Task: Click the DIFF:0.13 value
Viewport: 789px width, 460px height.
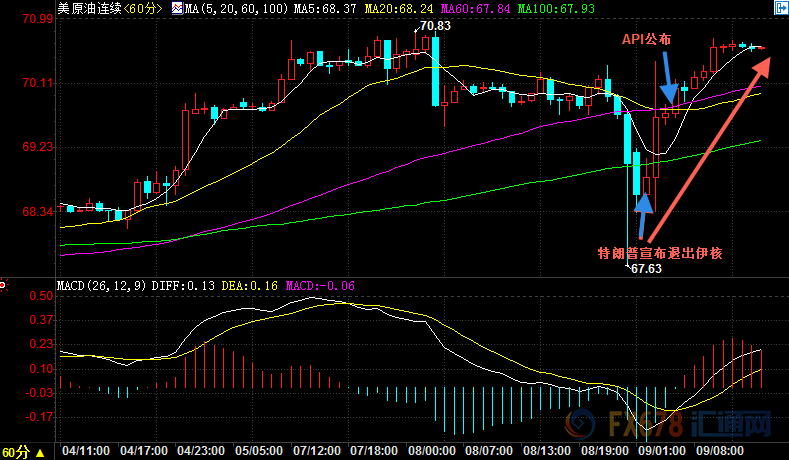Action: point(183,286)
